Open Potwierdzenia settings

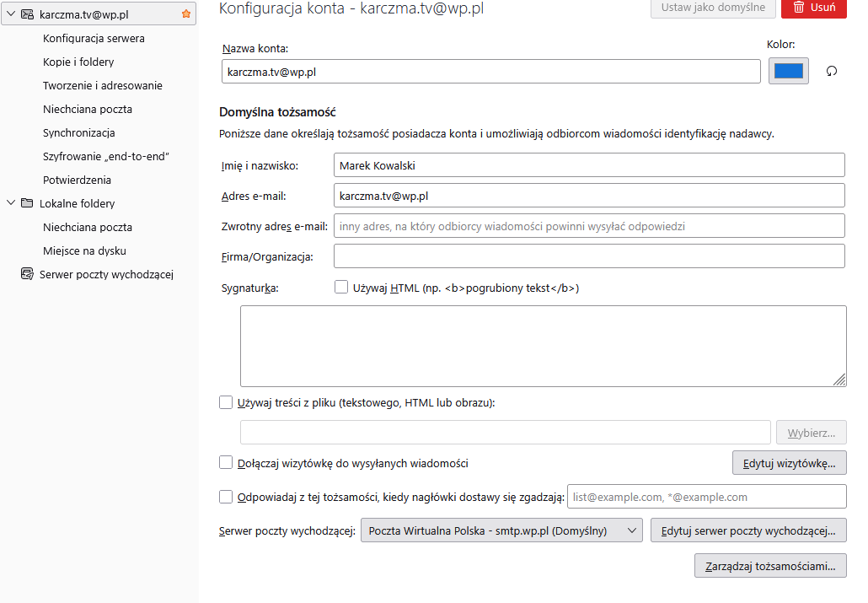pos(77,180)
